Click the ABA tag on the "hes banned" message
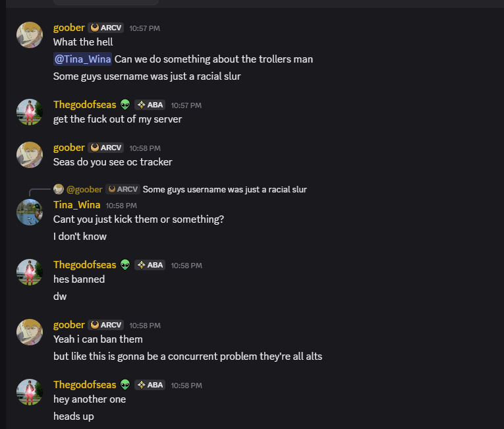This screenshot has width=504, height=429. tap(150, 265)
